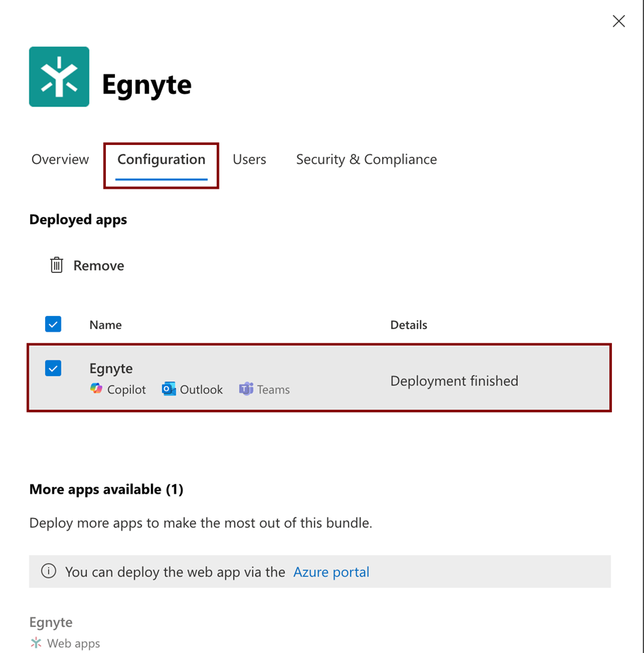Toggle the select-all checkbox in header
This screenshot has height=653, width=644.
click(x=54, y=324)
